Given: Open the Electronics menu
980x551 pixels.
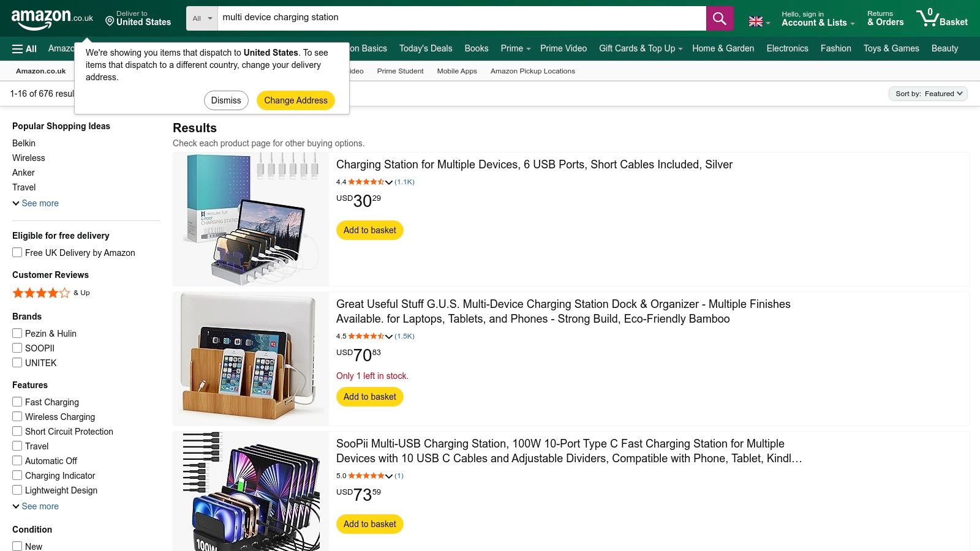Looking at the screenshot, I should pyautogui.click(x=787, y=48).
